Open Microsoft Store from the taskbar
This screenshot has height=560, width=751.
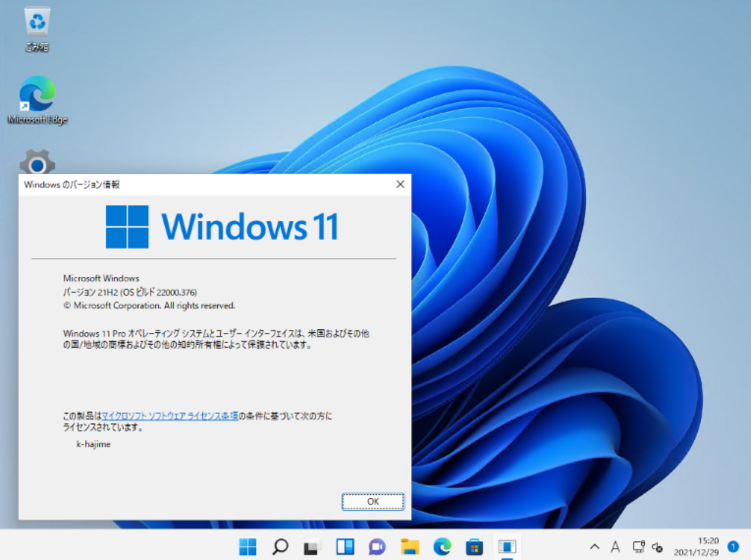point(474,546)
